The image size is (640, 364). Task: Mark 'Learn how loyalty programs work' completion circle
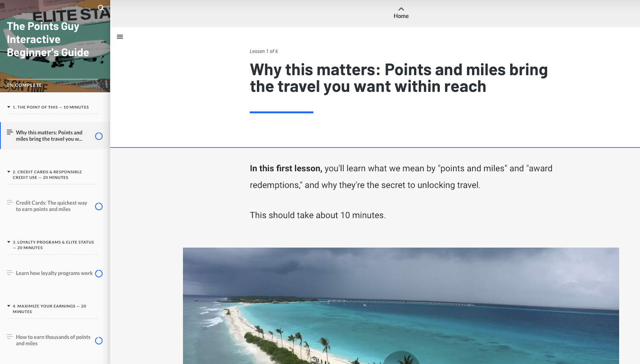(99, 273)
